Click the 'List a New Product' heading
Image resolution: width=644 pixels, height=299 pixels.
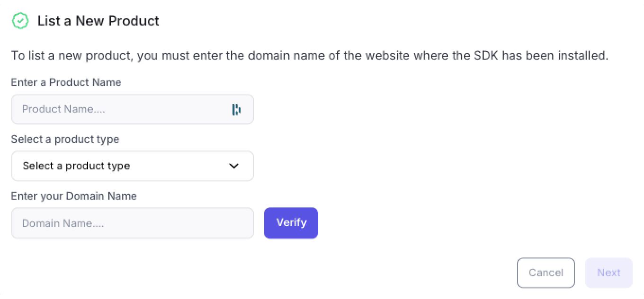point(98,21)
